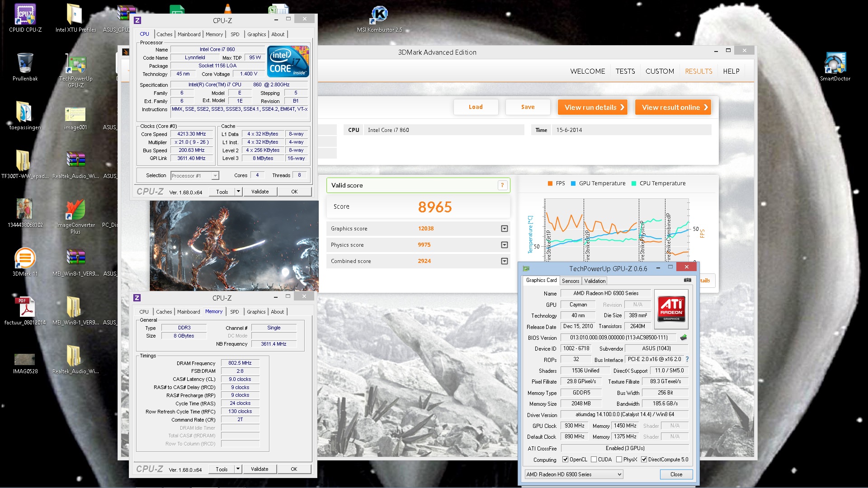Open the WELCOME section in 3DMark
Image resolution: width=868 pixels, height=488 pixels.
(x=587, y=71)
